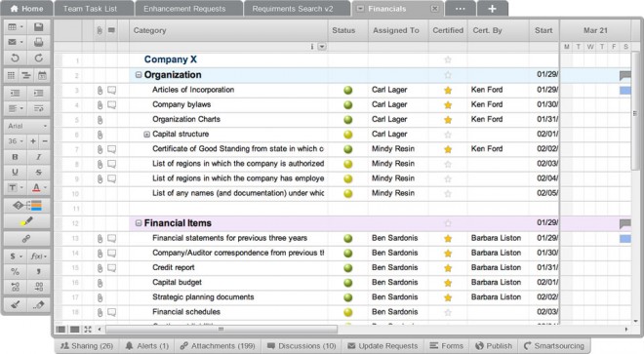The height and width of the screenshot is (354, 644).
Task: Open the font color picker
Action: [x=39, y=187]
